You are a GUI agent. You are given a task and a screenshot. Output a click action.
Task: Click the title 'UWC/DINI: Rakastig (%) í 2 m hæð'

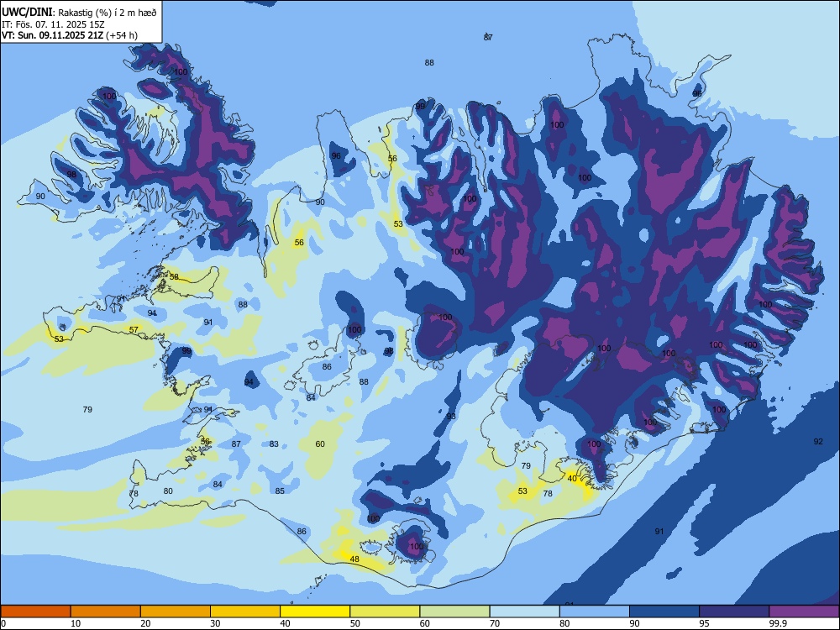tap(79, 13)
